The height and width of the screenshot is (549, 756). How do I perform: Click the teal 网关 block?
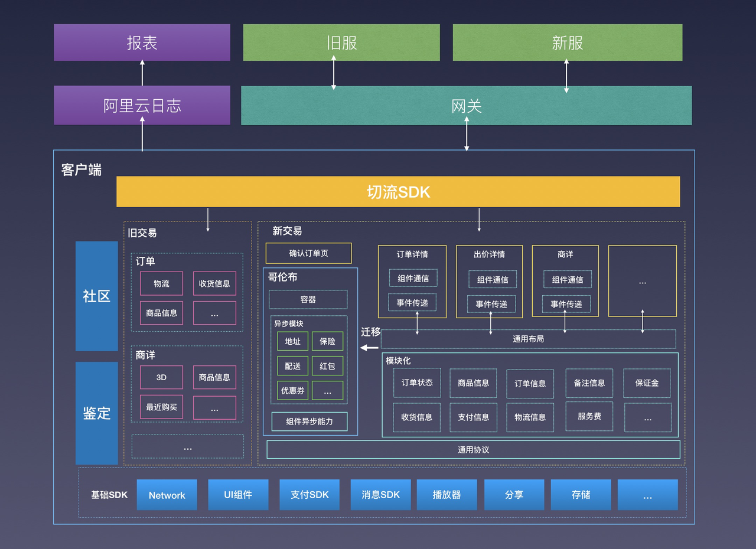pyautogui.click(x=467, y=106)
